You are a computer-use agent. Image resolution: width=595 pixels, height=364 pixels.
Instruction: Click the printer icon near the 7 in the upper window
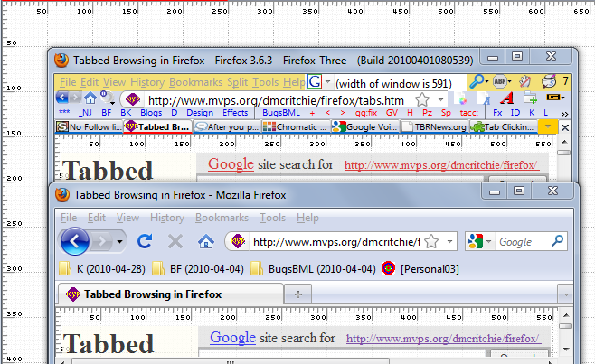click(x=549, y=81)
